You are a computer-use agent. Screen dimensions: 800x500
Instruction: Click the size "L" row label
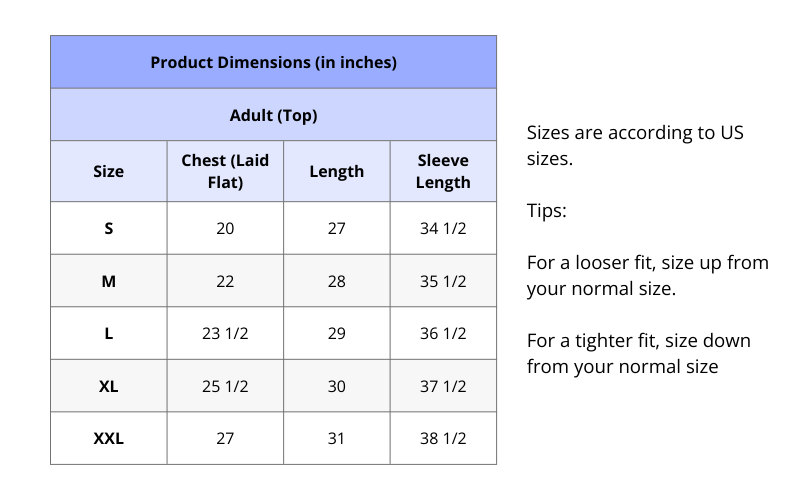(x=108, y=333)
